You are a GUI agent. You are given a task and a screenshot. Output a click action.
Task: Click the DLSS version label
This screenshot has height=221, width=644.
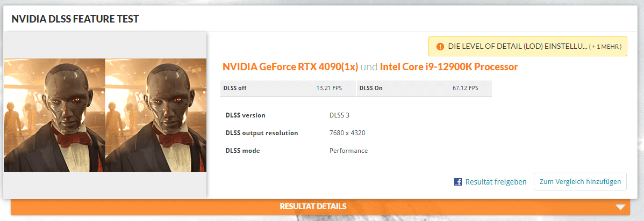coord(245,115)
